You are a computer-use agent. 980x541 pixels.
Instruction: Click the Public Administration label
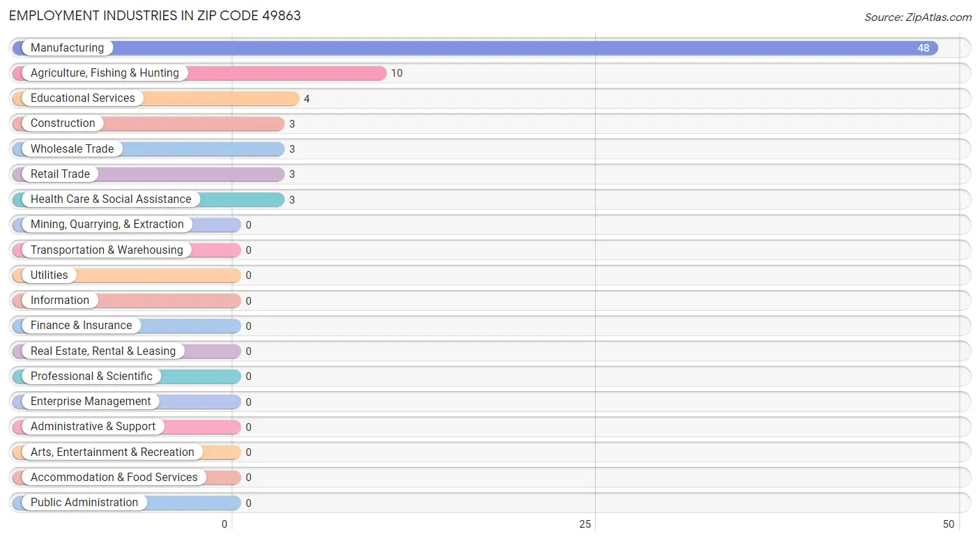(84, 502)
